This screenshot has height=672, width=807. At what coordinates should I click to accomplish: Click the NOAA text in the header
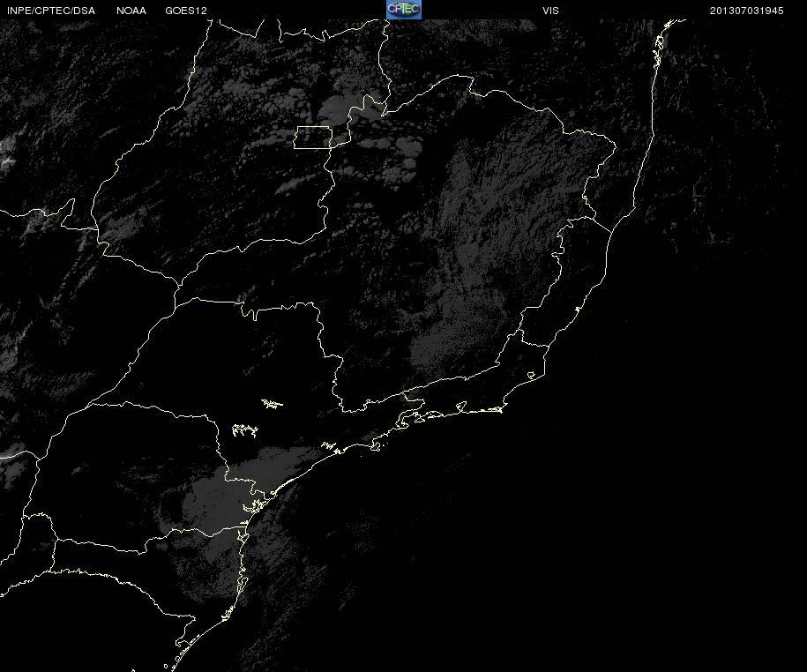pos(131,11)
